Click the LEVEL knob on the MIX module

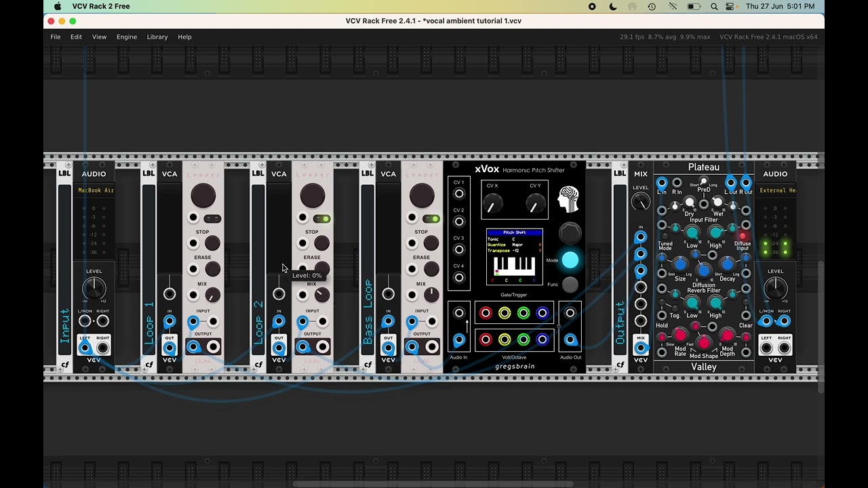[640, 202]
